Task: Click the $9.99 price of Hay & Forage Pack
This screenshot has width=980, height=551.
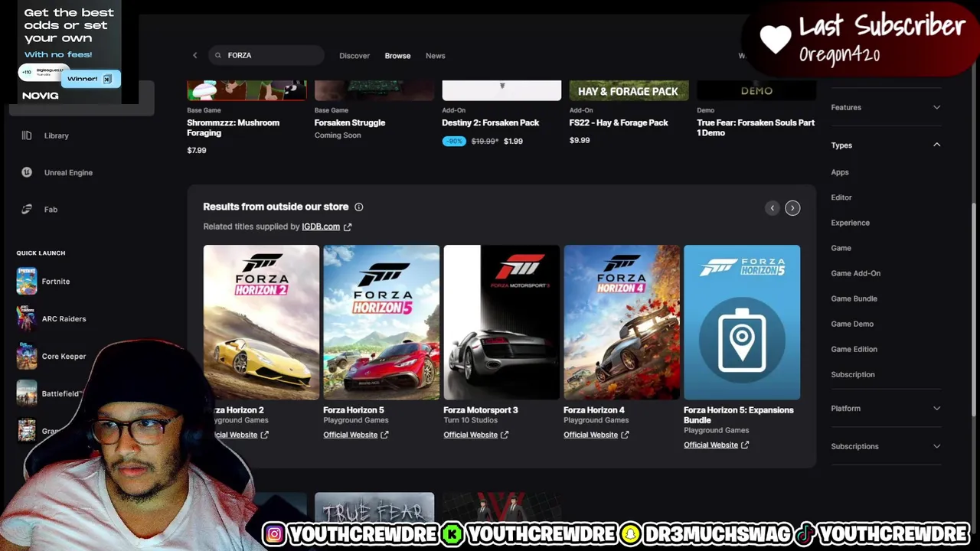Action: click(x=580, y=140)
